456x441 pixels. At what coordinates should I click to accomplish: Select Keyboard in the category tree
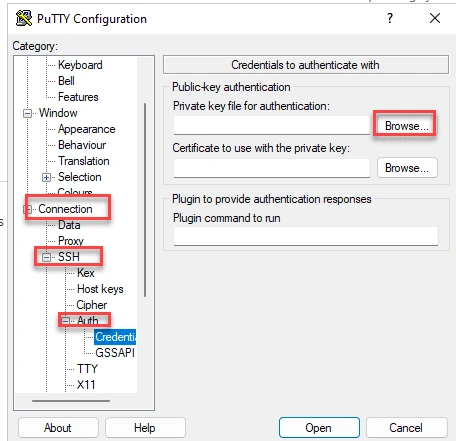pos(80,65)
